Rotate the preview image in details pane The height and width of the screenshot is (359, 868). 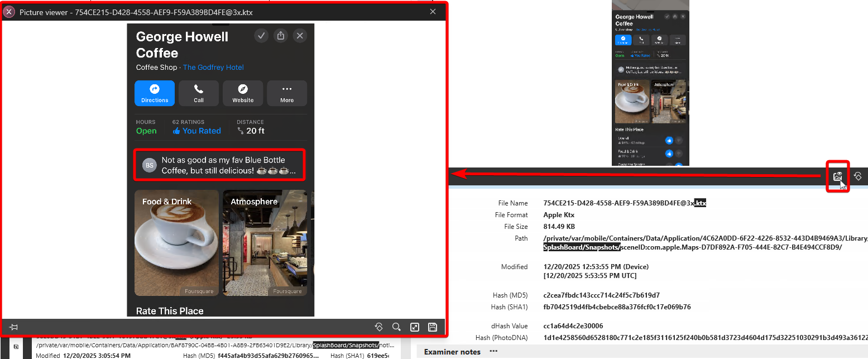[858, 176]
